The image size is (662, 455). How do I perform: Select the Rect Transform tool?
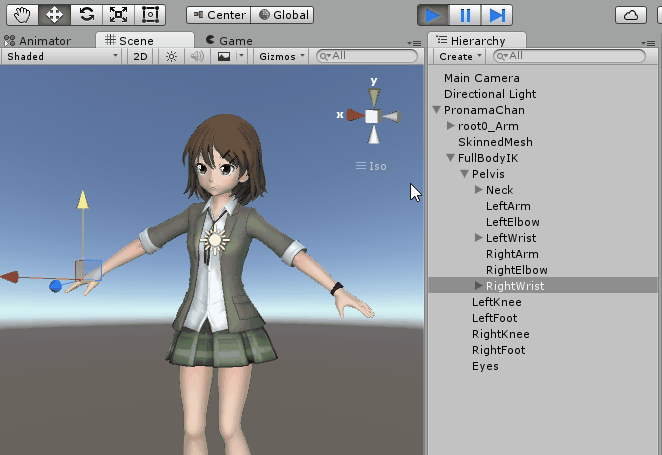(150, 15)
